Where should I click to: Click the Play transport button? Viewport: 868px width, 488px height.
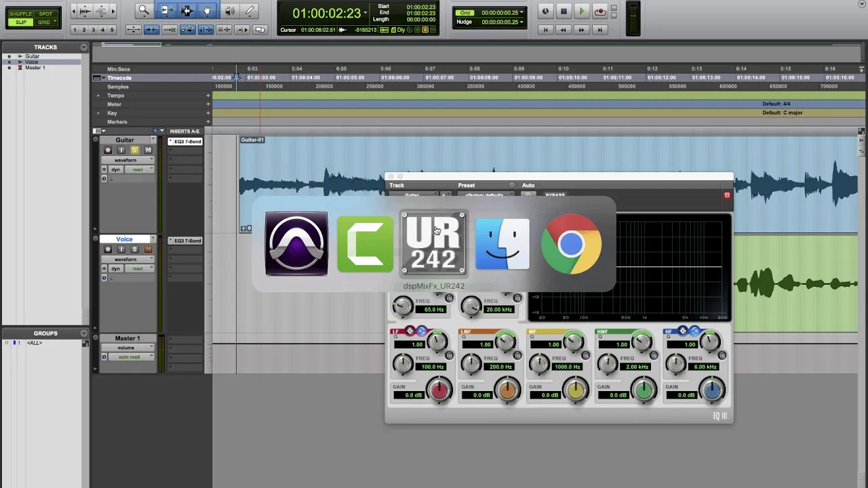click(x=581, y=11)
